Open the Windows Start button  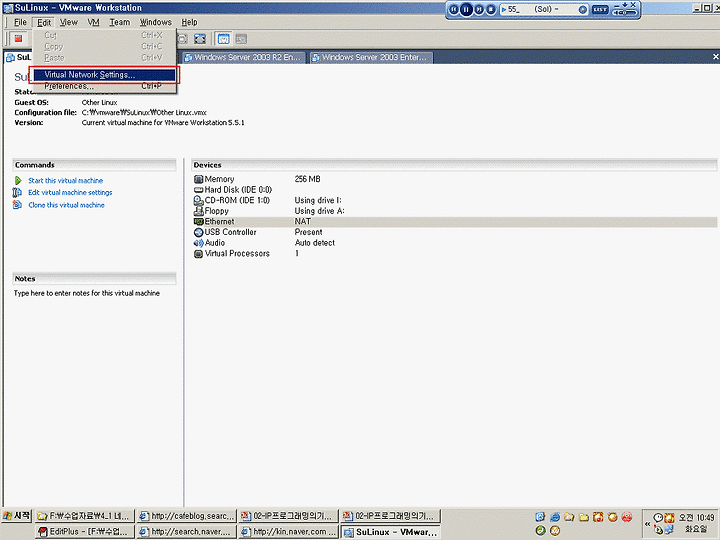click(17, 516)
